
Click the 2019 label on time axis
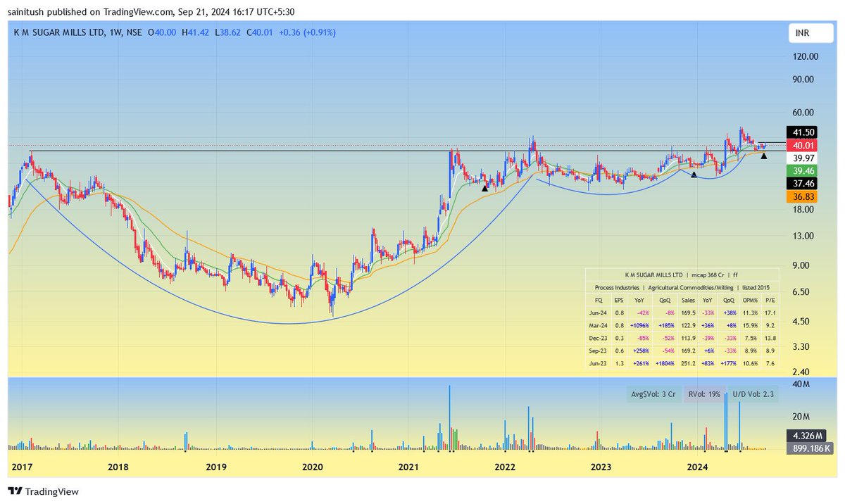click(x=215, y=467)
